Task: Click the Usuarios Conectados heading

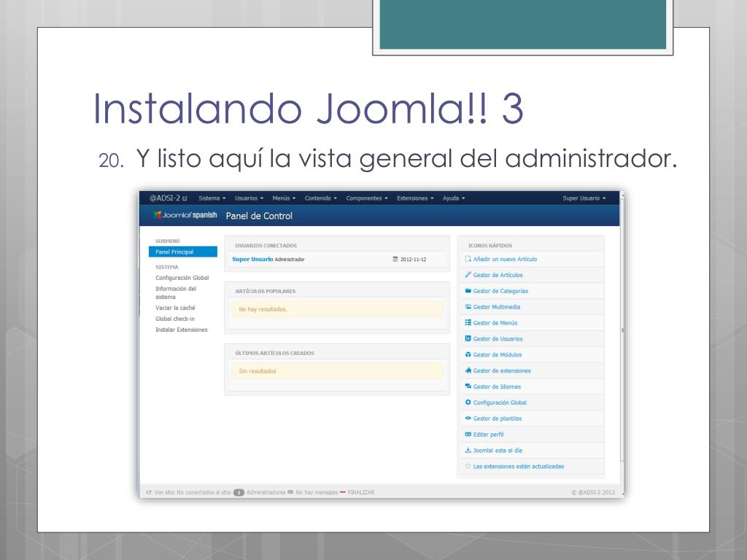Action: pyautogui.click(x=266, y=246)
